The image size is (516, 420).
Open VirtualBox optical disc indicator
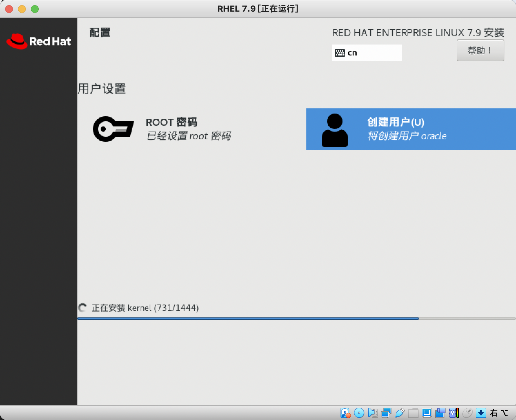click(x=359, y=413)
